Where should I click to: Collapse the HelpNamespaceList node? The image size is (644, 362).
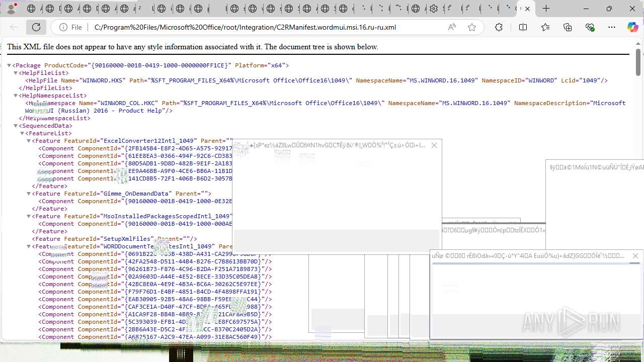[16, 96]
